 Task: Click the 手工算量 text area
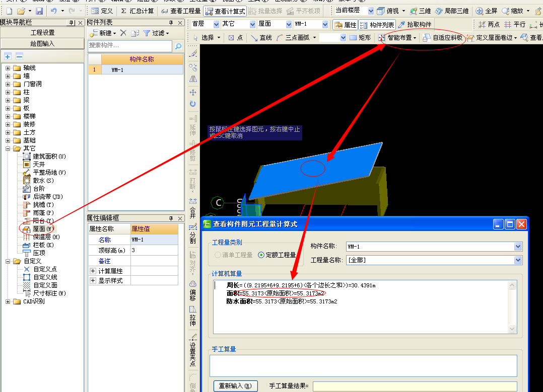tap(363, 366)
